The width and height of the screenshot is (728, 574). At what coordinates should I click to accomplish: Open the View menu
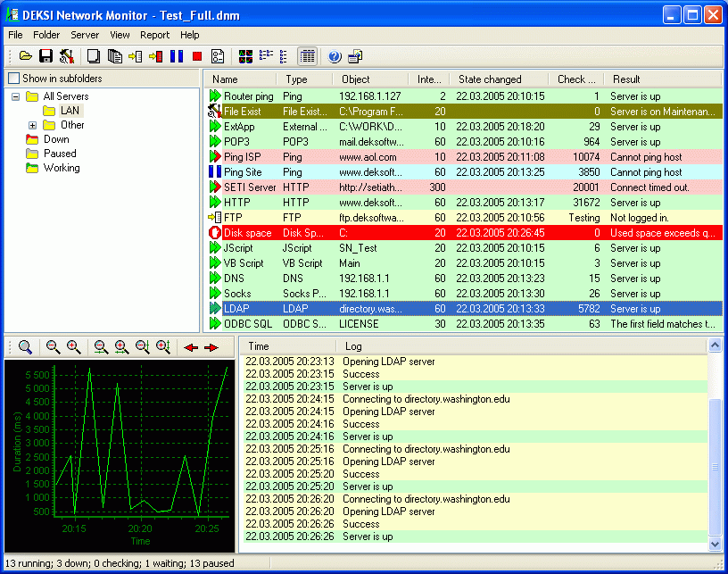pos(120,35)
